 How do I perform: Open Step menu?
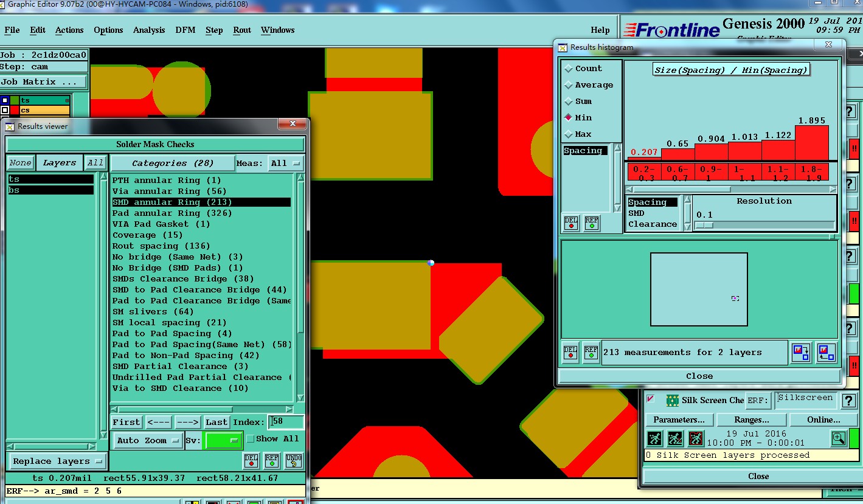pyautogui.click(x=214, y=30)
